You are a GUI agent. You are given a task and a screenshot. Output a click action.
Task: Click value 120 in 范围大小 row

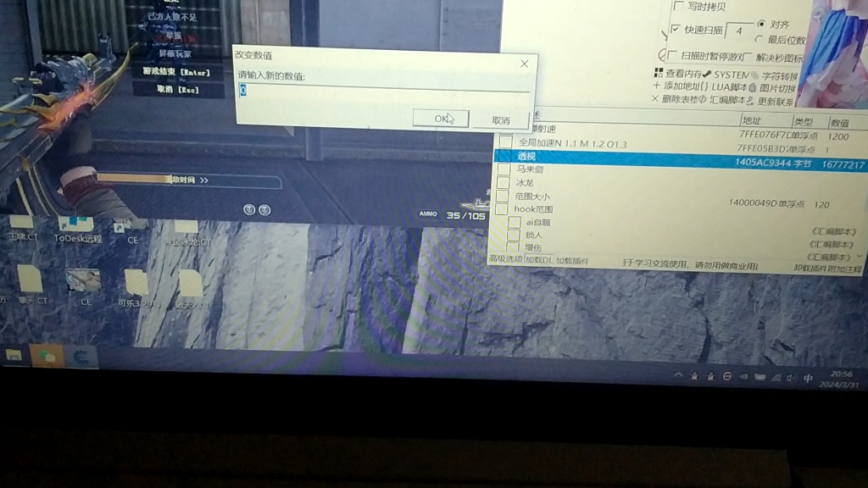[x=821, y=205]
